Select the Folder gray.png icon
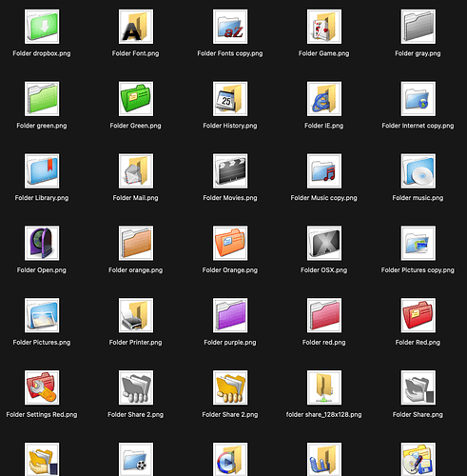The width and height of the screenshot is (467, 476). 418,27
